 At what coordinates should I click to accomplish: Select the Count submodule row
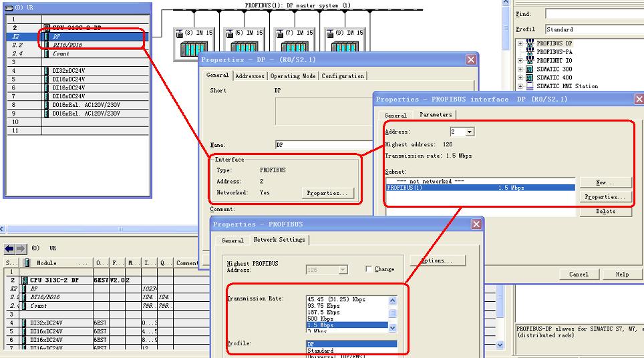61,53
